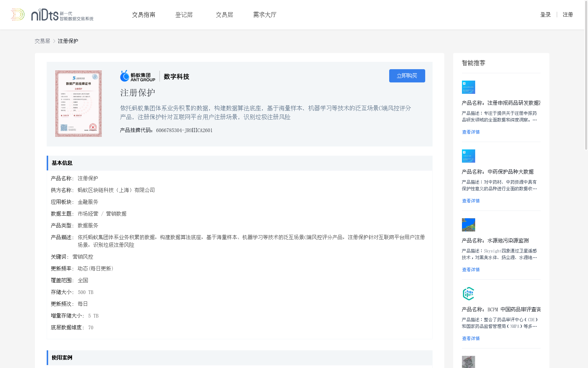Open the 交易层 menu
The width and height of the screenshot is (588, 368).
(225, 15)
